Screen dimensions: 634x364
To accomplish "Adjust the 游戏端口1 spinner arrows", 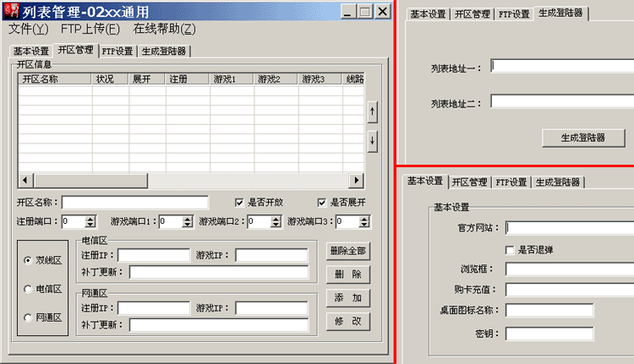I will click(x=187, y=221).
